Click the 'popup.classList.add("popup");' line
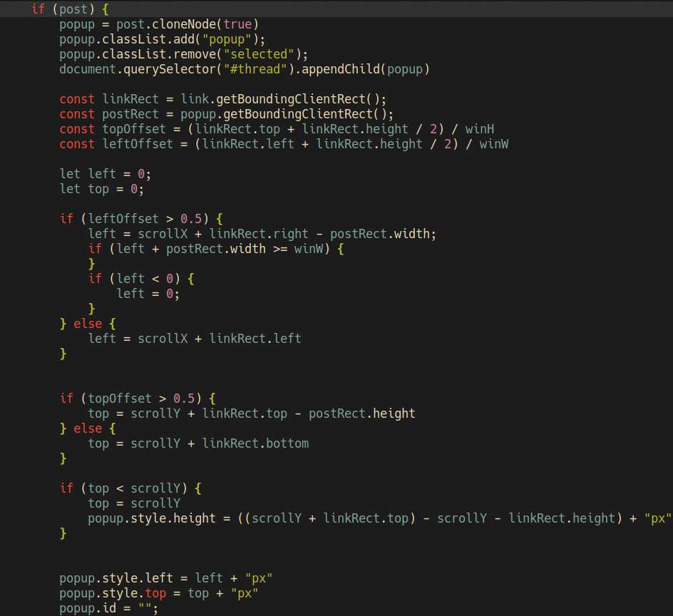Viewport: 673px width, 616px height. [163, 39]
